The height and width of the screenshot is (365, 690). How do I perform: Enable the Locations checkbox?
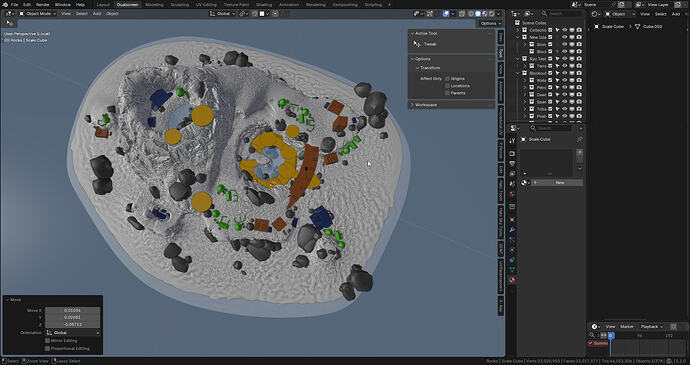(448, 86)
